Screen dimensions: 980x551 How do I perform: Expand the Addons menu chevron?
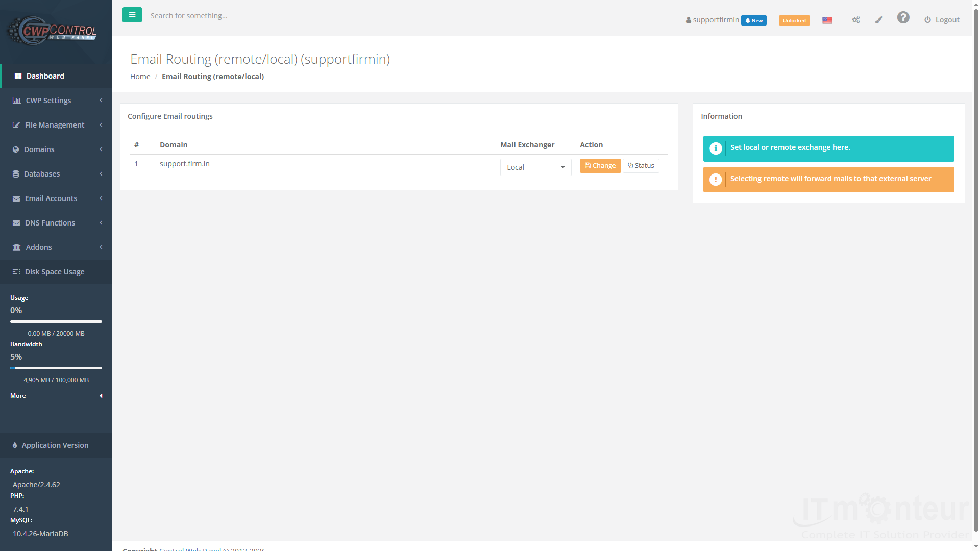(101, 247)
